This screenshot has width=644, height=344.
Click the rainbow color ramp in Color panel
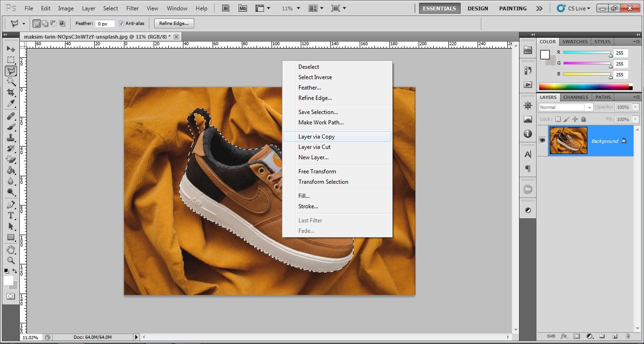[585, 85]
